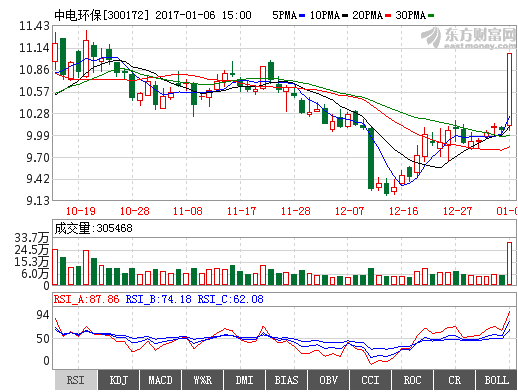Click the green 30PMA legend swatch

431,16
